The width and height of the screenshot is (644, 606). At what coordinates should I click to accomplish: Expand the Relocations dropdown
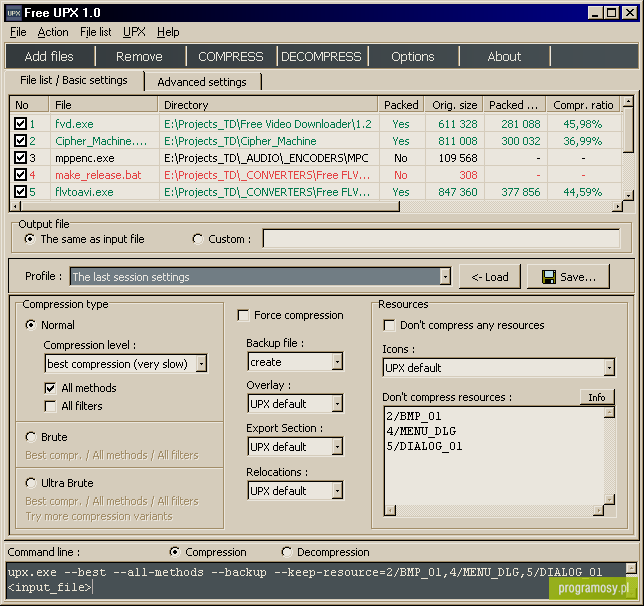tap(337, 491)
